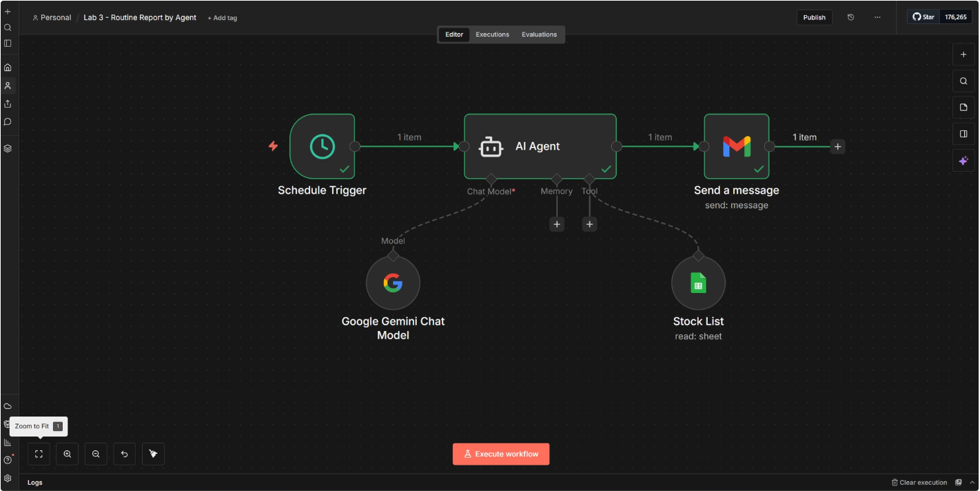Open the Gmail Send a message node

(x=736, y=146)
